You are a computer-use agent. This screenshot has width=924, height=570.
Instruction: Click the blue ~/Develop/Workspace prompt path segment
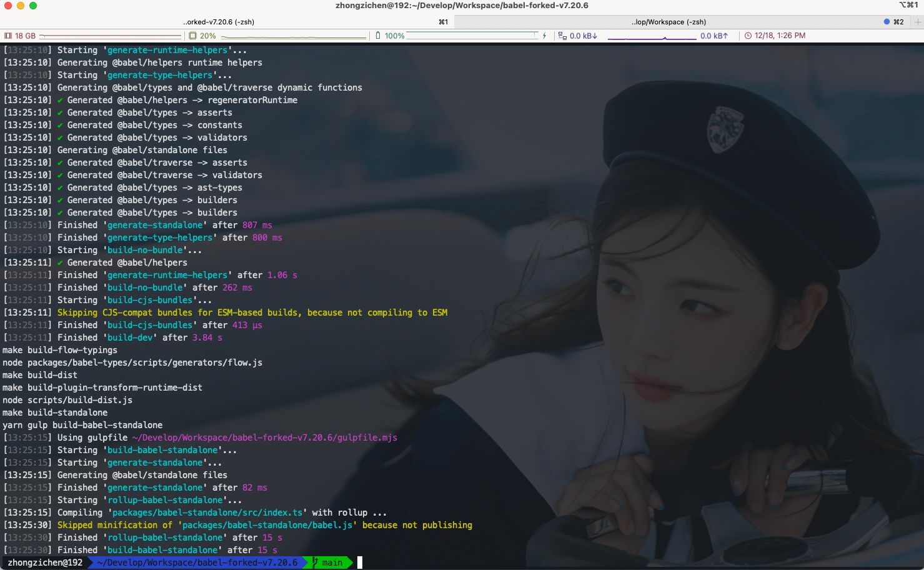click(197, 562)
